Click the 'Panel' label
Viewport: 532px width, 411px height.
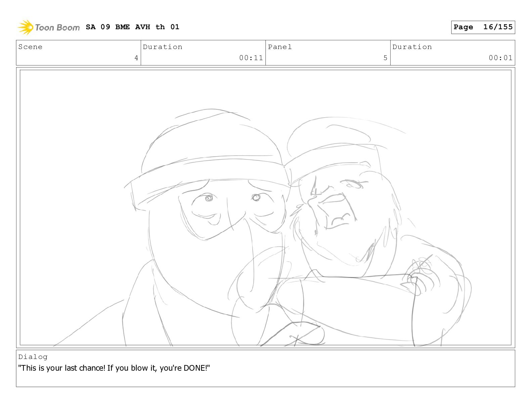click(280, 47)
